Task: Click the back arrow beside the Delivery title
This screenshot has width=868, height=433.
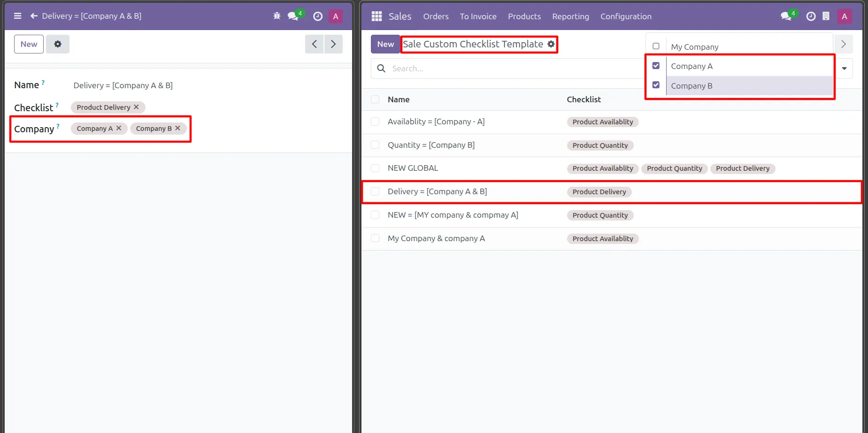Action: [34, 16]
